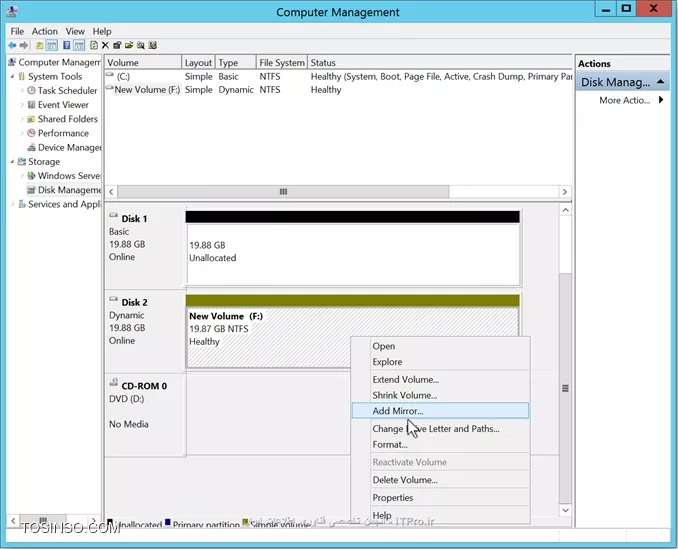Click the Properties toolbar icon

tap(117, 45)
